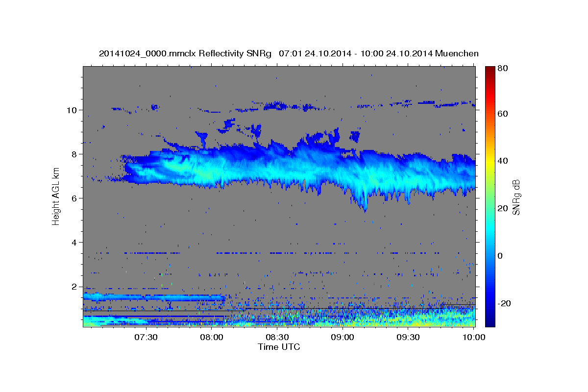588x392 pixels.
Task: Click the 'SNRg dB' colorbar label
Action: (x=515, y=197)
